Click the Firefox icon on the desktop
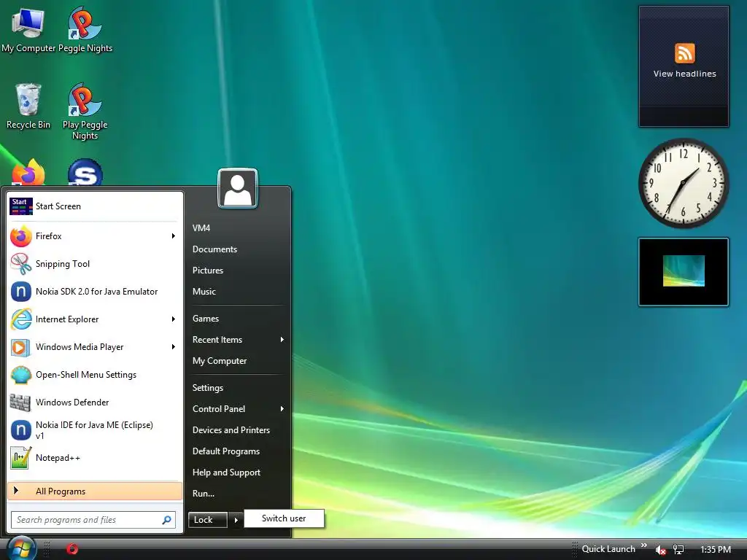Image resolution: width=747 pixels, height=560 pixels. 28,172
